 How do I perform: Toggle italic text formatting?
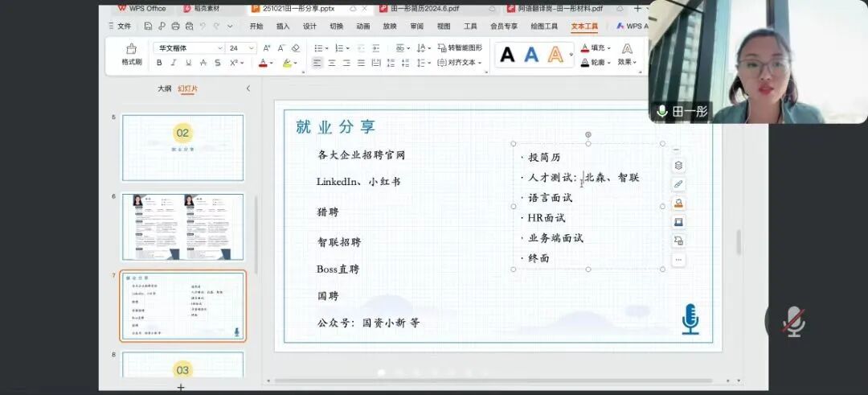(x=174, y=63)
